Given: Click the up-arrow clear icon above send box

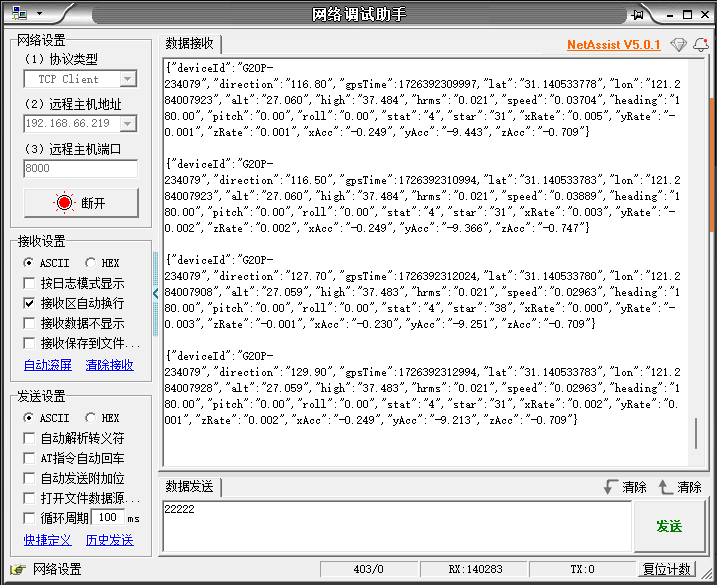Looking at the screenshot, I should 667,487.
